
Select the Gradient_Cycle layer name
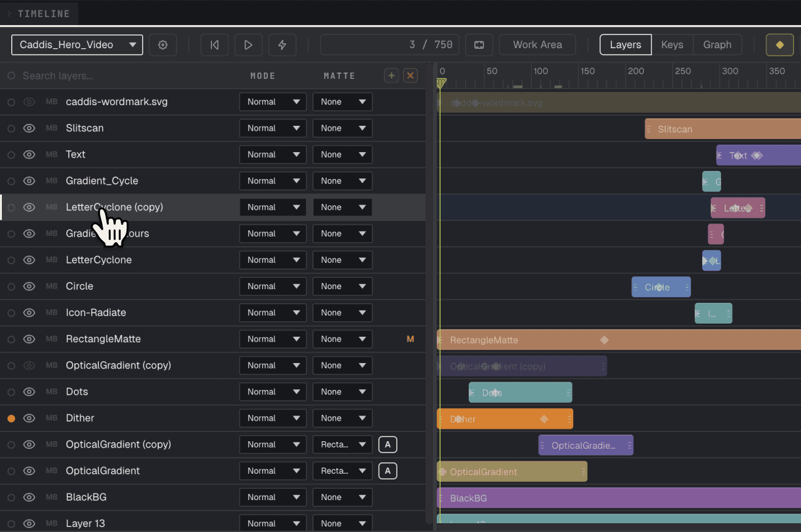click(102, 181)
